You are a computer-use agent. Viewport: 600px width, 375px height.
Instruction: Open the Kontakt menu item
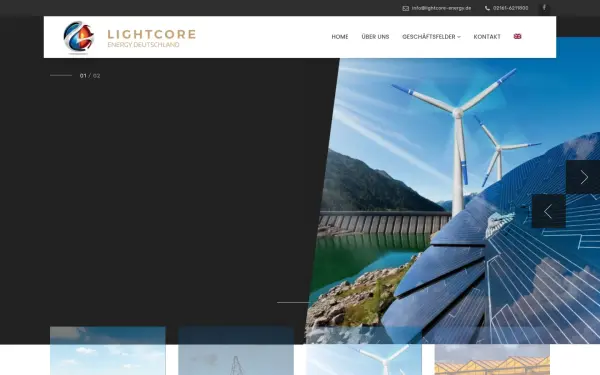point(487,37)
